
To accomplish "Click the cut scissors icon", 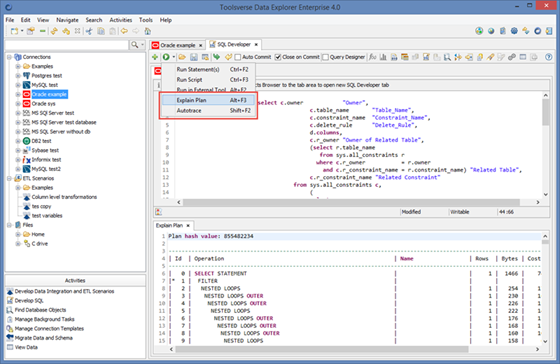I will coord(89,31).
